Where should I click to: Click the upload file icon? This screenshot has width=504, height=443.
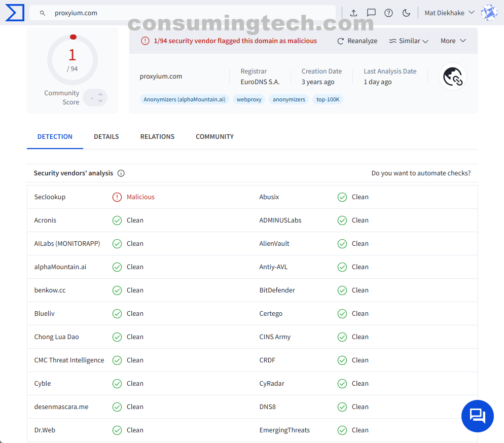(x=354, y=13)
